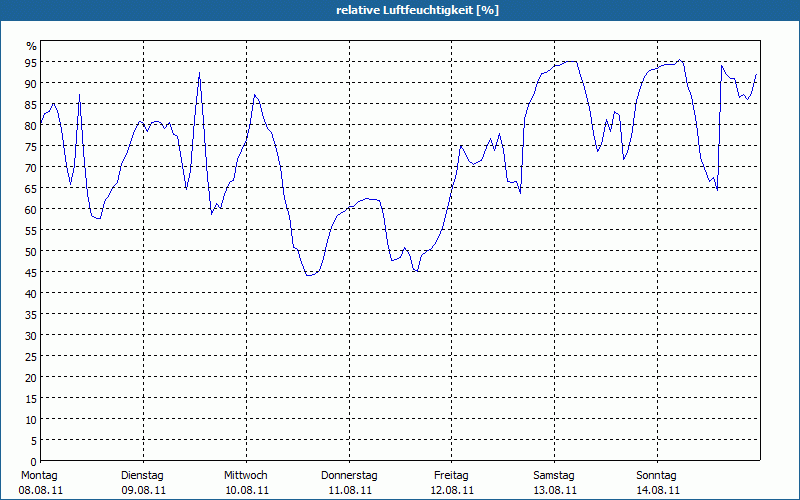This screenshot has width=800, height=500.
Task: Click the '10.08.11' date label
Action: click(x=247, y=491)
